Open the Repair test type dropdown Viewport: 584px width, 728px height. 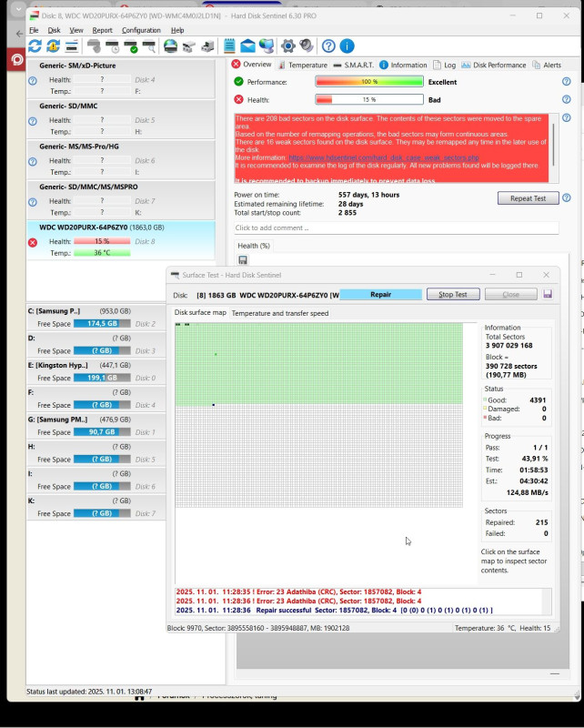[x=380, y=294]
